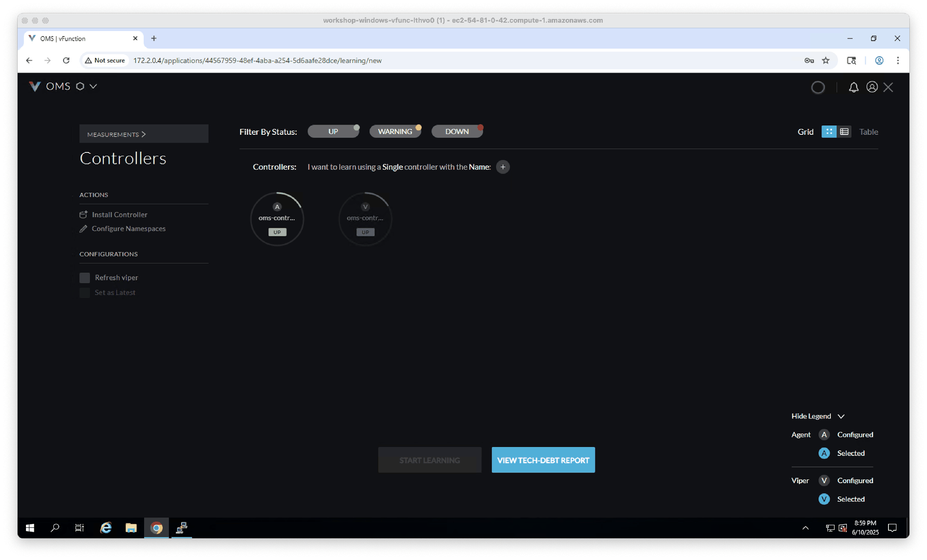Image resolution: width=927 pixels, height=560 pixels.
Task: Close the learning screen with the X icon
Action: [x=888, y=87]
